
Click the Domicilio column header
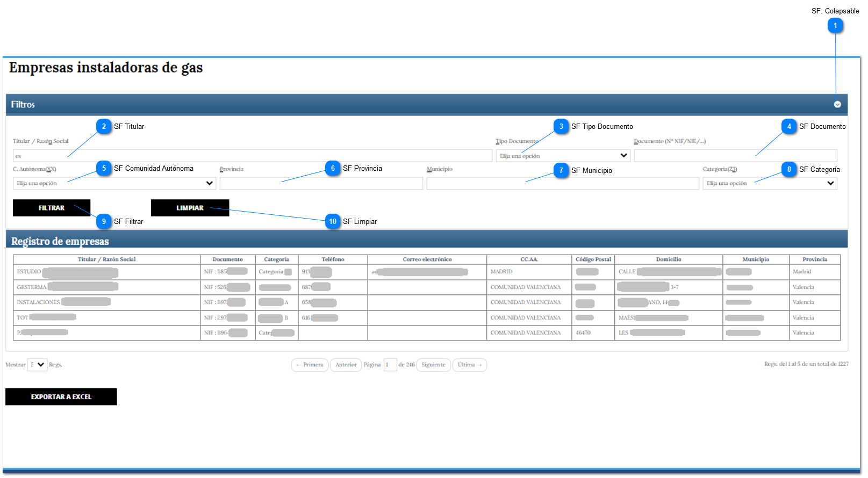pos(669,259)
